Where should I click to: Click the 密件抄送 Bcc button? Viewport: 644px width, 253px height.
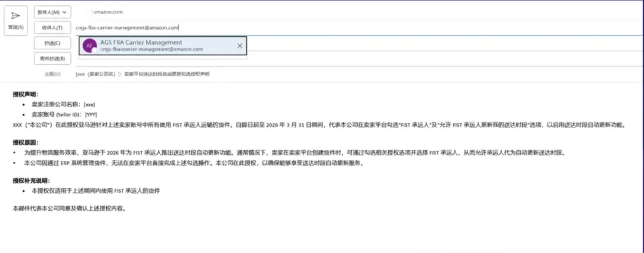coord(52,59)
